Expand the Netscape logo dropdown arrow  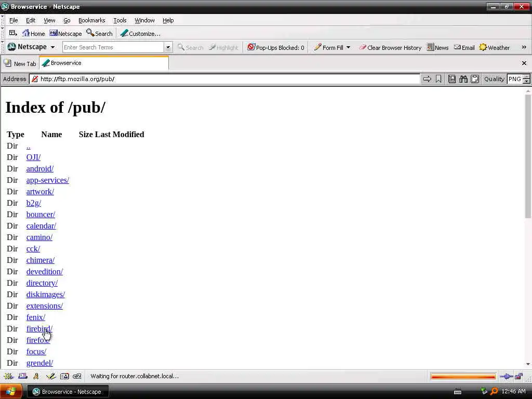click(x=52, y=47)
